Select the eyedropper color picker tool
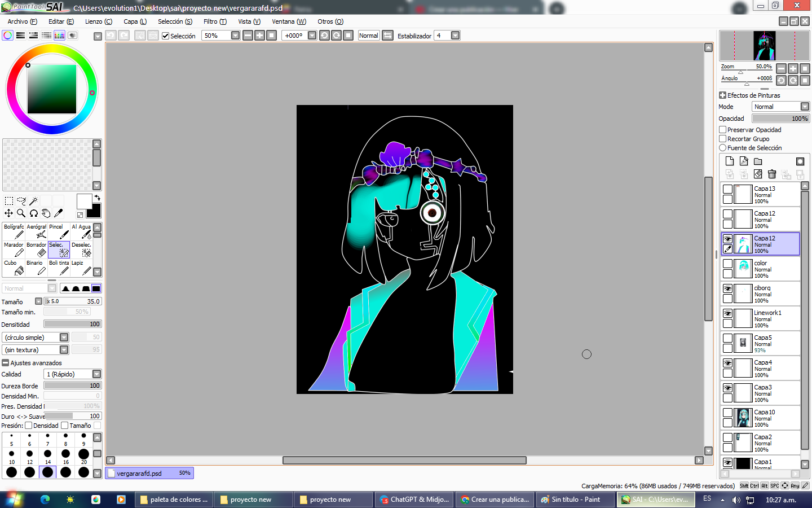The height and width of the screenshot is (508, 812). [59, 213]
